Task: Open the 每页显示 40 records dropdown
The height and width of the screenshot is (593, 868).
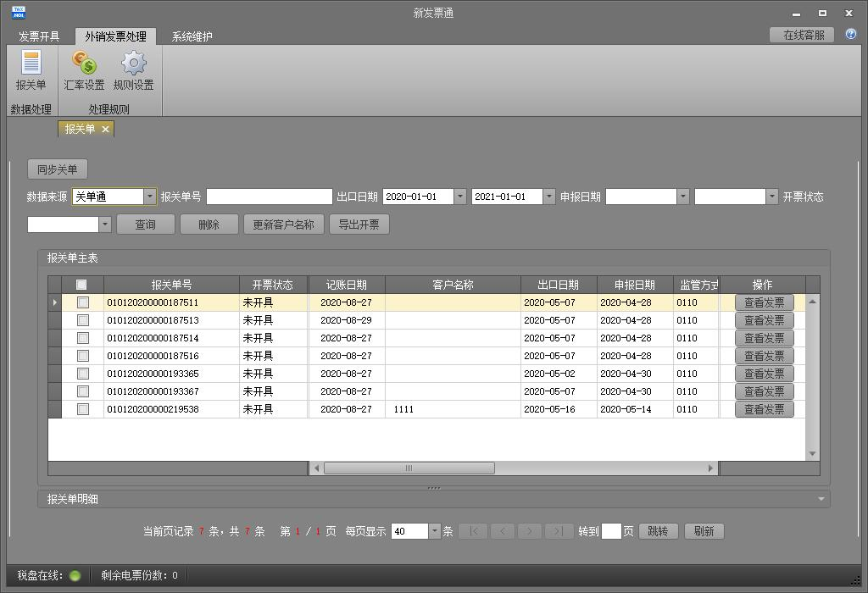Action: [x=435, y=531]
